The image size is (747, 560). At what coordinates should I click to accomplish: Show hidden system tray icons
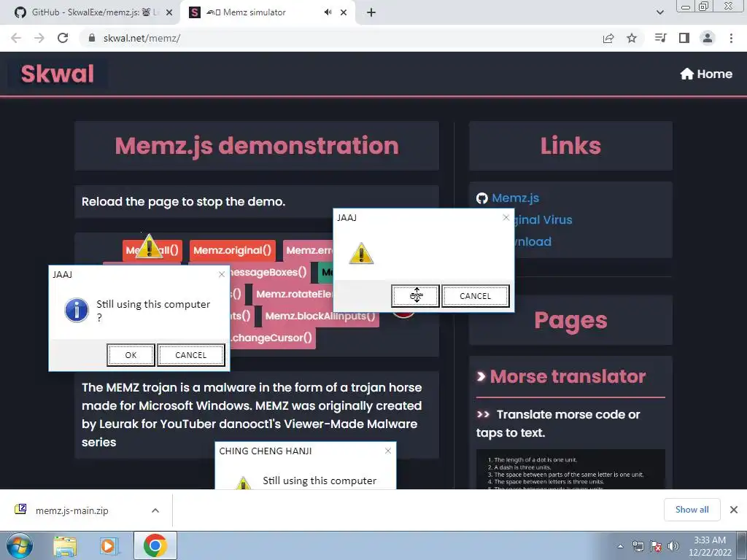pyautogui.click(x=620, y=547)
